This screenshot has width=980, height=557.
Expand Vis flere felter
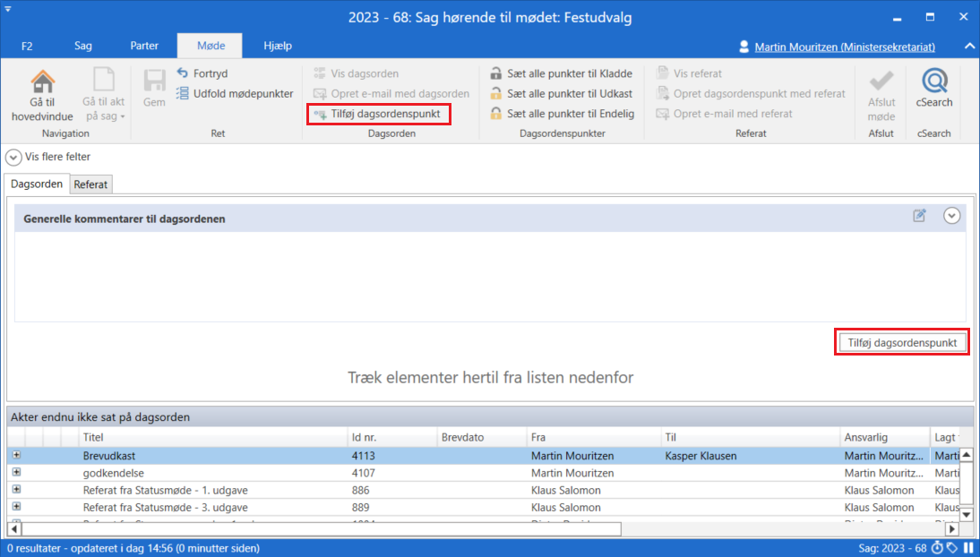[13, 157]
